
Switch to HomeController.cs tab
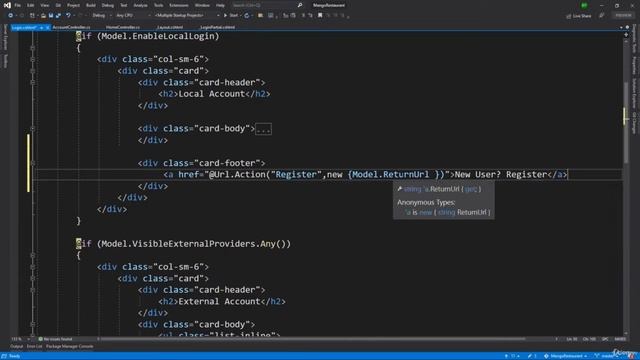click(122, 27)
